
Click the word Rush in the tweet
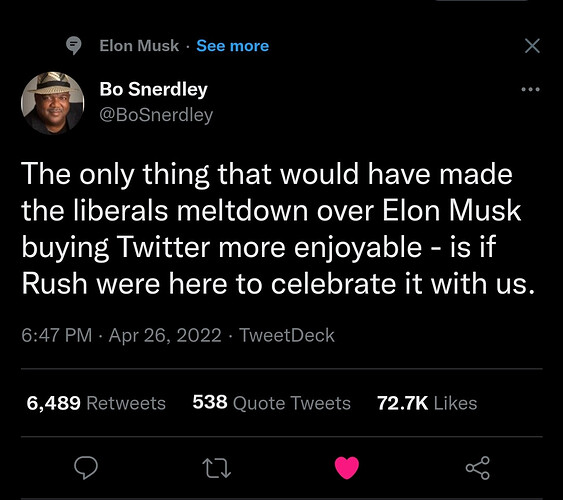(x=55, y=284)
